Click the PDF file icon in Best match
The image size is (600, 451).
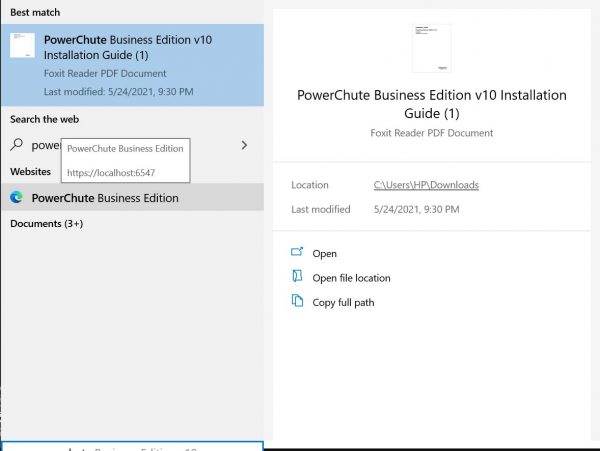23,46
